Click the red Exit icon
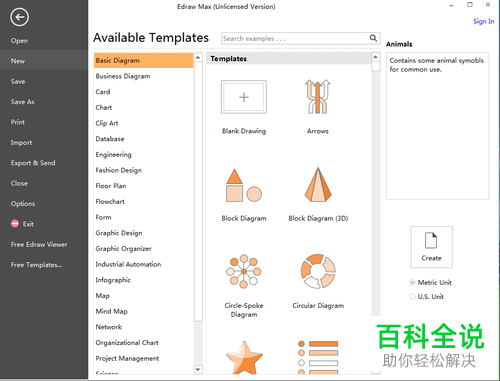This screenshot has width=500, height=381. tap(15, 224)
